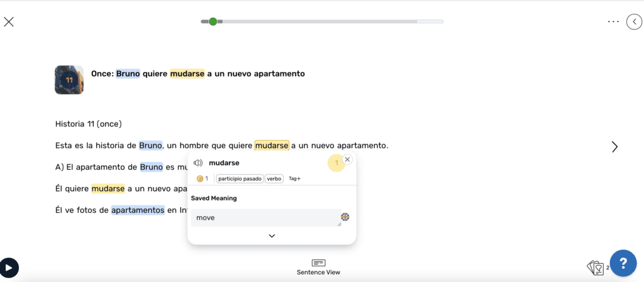
Task: Open the vocabulary flashcards icon
Action: (x=595, y=268)
